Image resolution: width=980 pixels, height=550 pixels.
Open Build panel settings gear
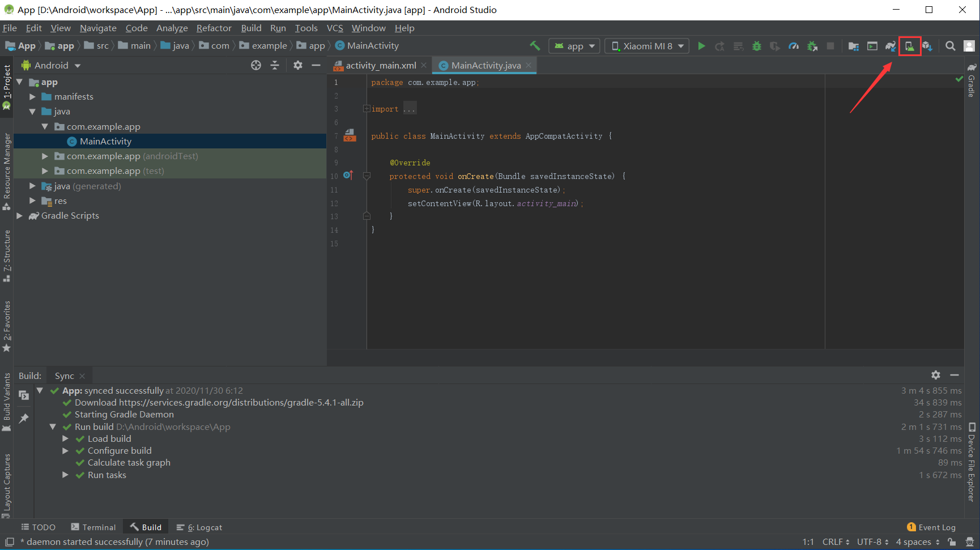point(936,375)
